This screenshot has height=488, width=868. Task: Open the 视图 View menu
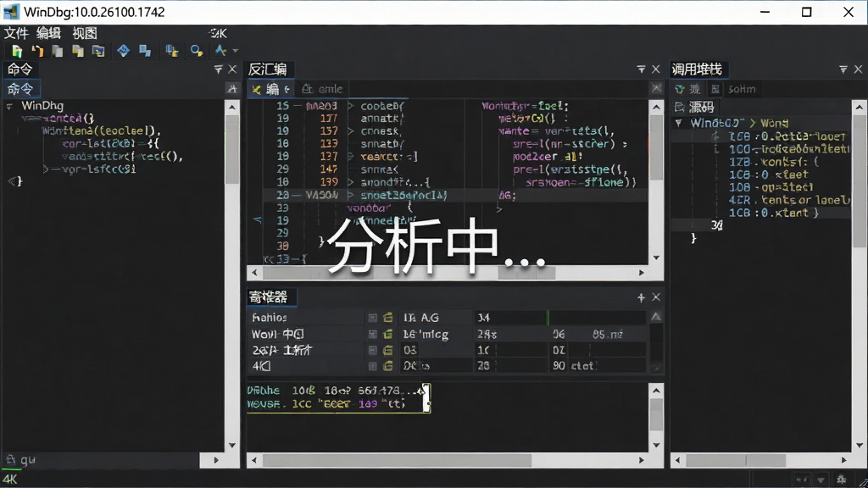85,33
